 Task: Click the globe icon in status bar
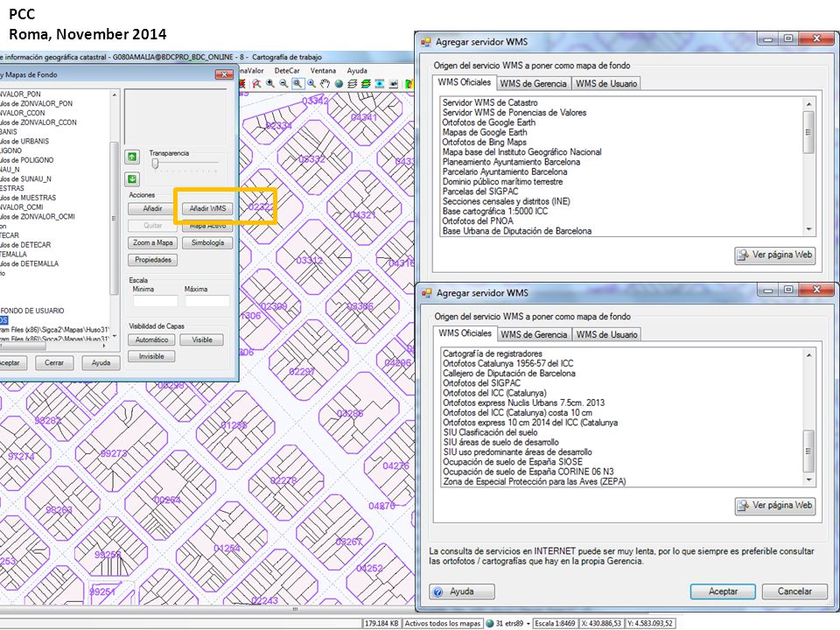tap(489, 624)
